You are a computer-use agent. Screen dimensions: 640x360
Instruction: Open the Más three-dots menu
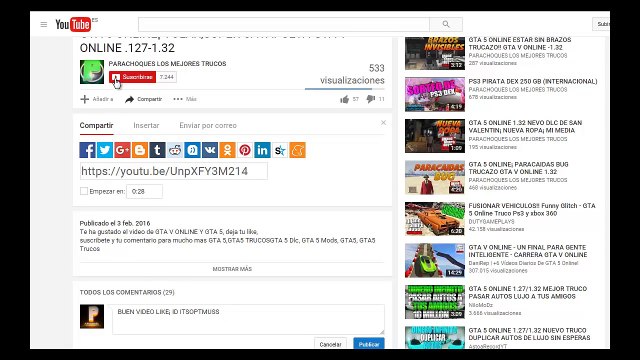tap(185, 99)
